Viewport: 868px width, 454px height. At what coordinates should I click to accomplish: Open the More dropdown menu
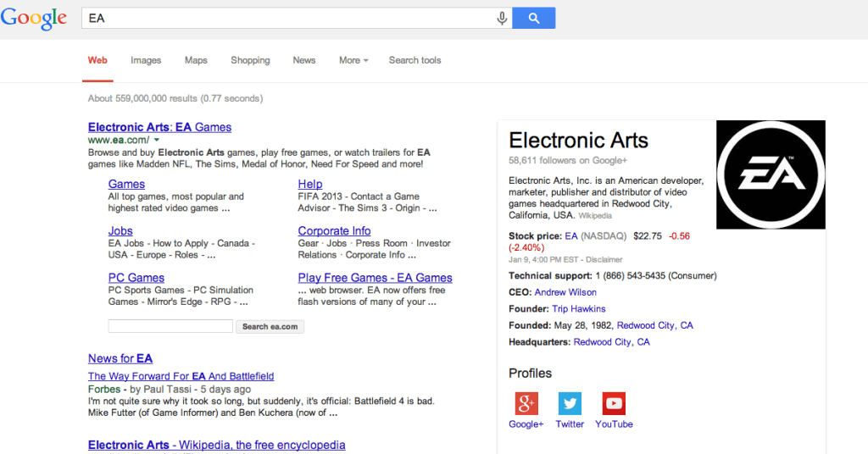(x=353, y=60)
